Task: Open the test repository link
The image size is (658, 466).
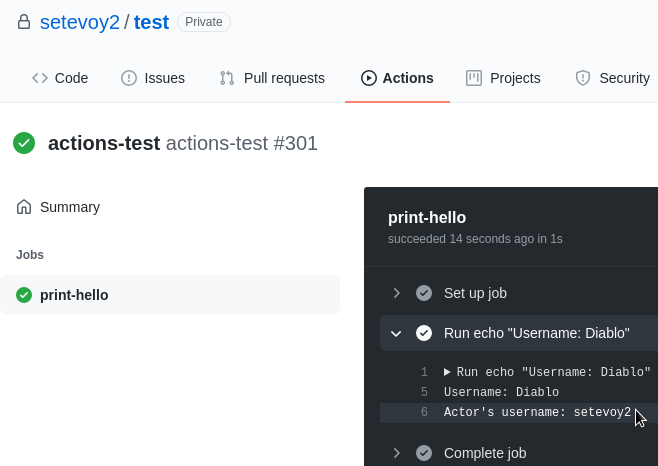Action: coord(151,22)
